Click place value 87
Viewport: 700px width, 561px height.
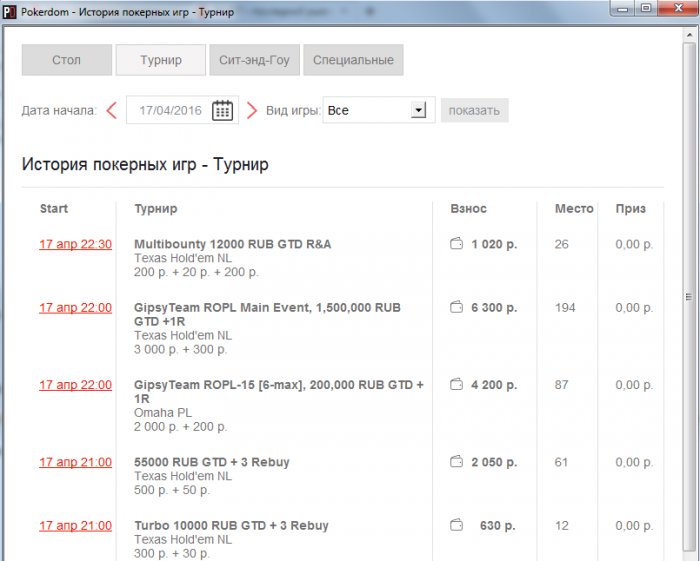click(x=562, y=385)
